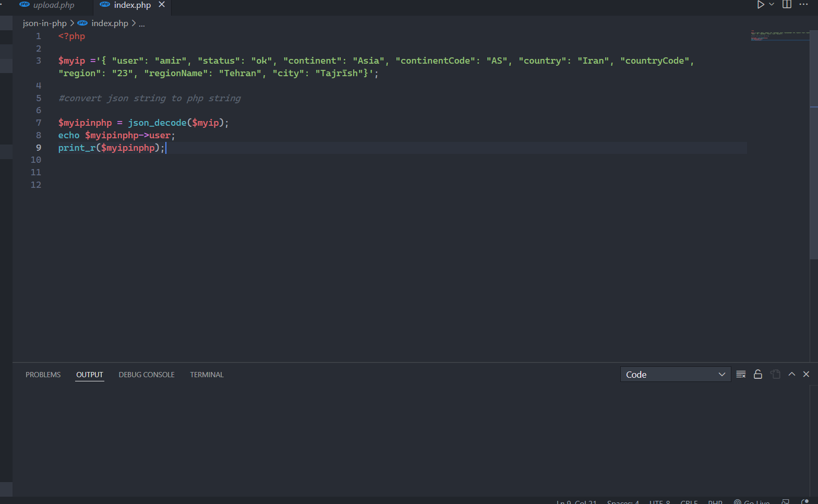Image resolution: width=818 pixels, height=504 pixels.
Task: Click the feedback icon in status bar
Action: tap(785, 501)
